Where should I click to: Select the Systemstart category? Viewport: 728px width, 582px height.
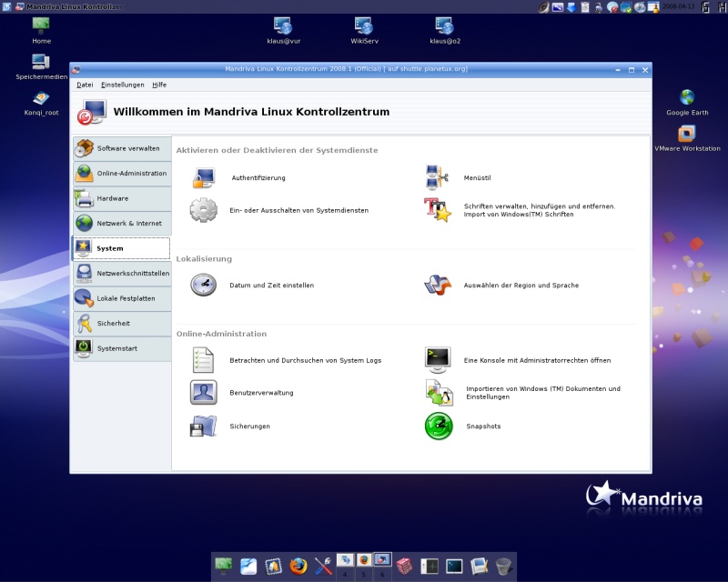122,348
